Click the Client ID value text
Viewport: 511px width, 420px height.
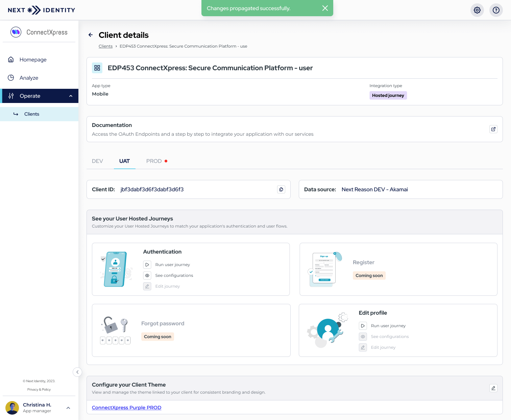click(x=152, y=189)
